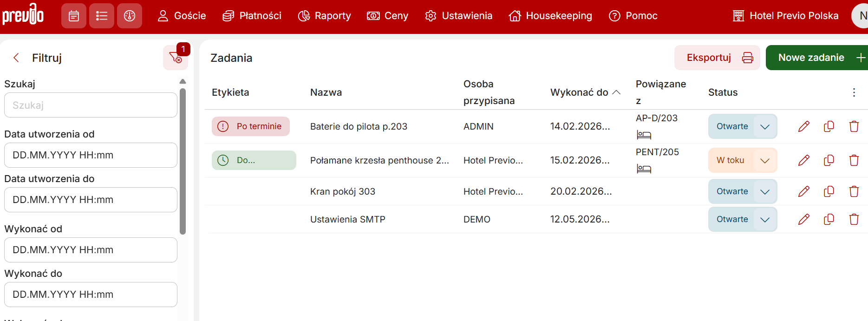Focus the Szukaj search field

click(x=91, y=105)
